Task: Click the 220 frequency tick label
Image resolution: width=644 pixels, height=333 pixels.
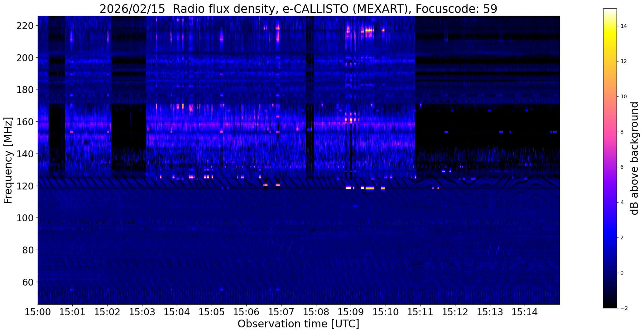Action: point(25,26)
